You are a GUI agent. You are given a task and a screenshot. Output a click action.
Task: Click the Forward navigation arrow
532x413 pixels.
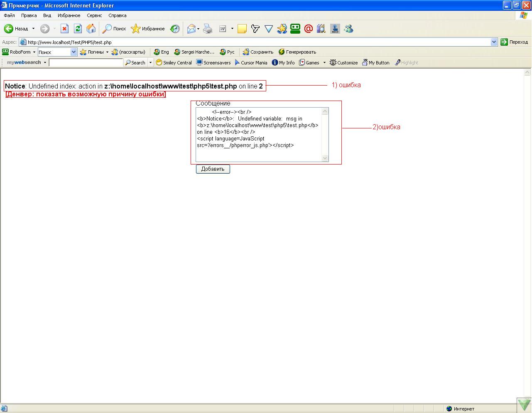[x=45, y=29]
